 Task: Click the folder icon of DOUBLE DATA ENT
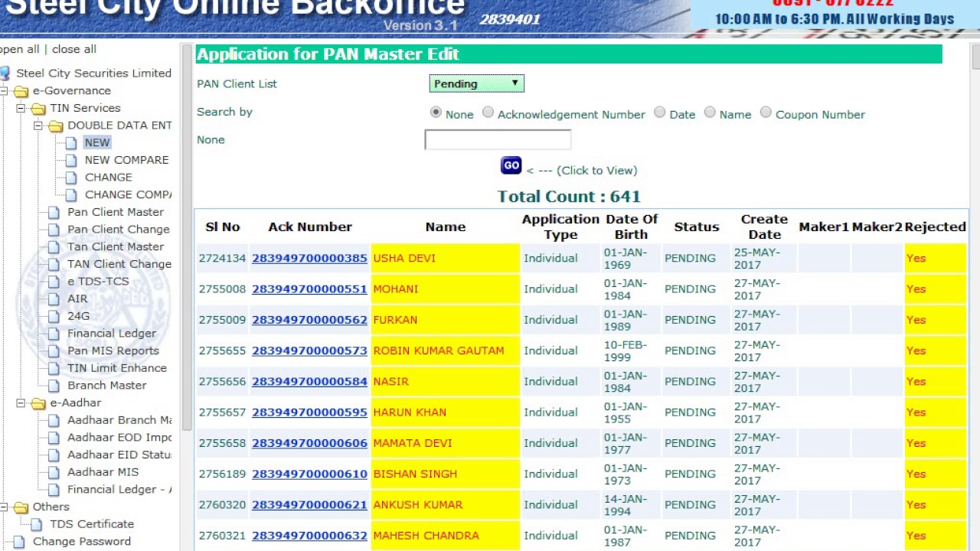pyautogui.click(x=56, y=126)
